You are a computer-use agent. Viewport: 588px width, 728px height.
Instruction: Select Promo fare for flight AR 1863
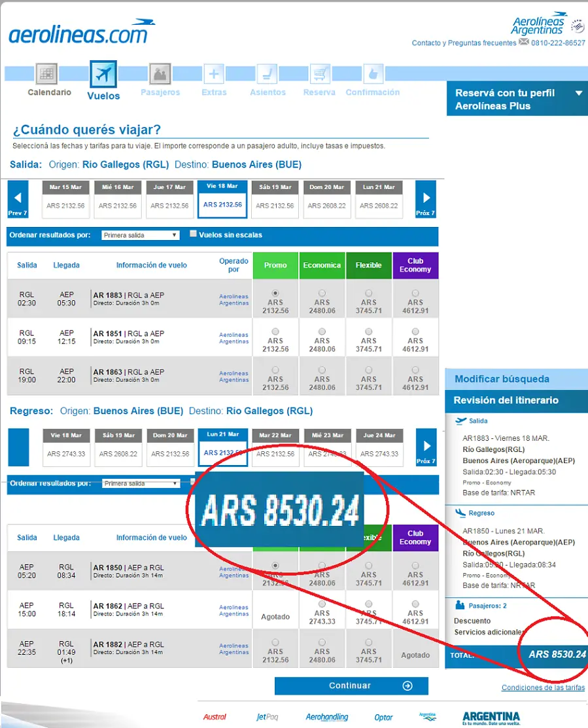point(275,370)
